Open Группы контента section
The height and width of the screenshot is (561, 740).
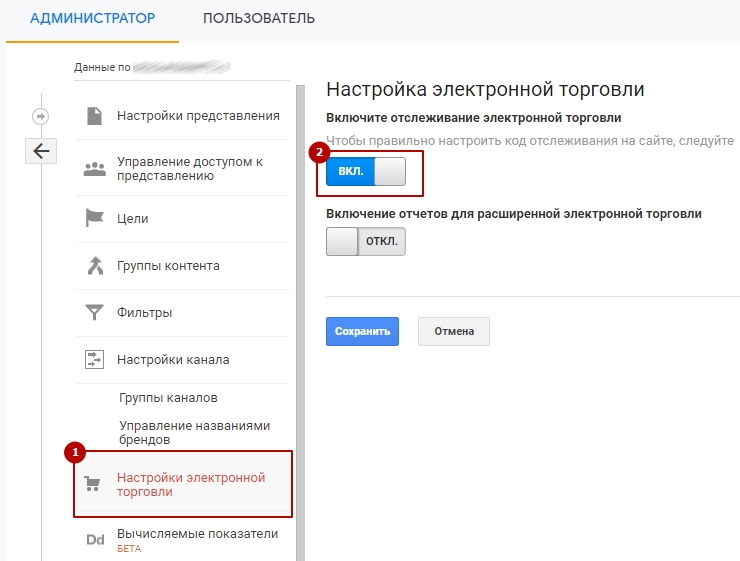click(168, 266)
